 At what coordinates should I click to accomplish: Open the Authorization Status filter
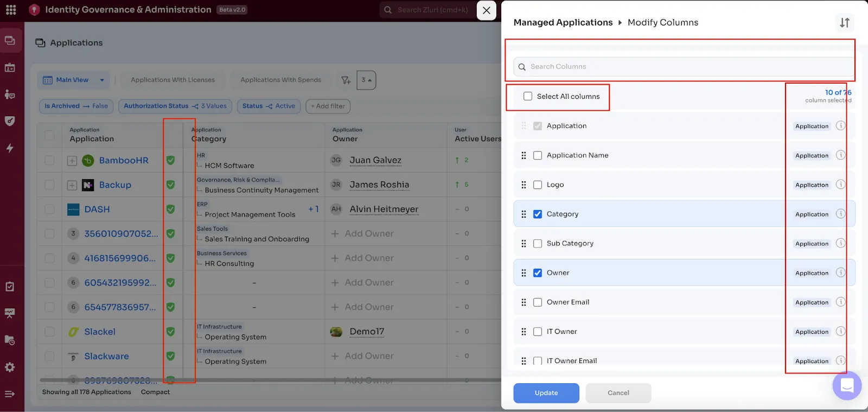click(x=175, y=106)
